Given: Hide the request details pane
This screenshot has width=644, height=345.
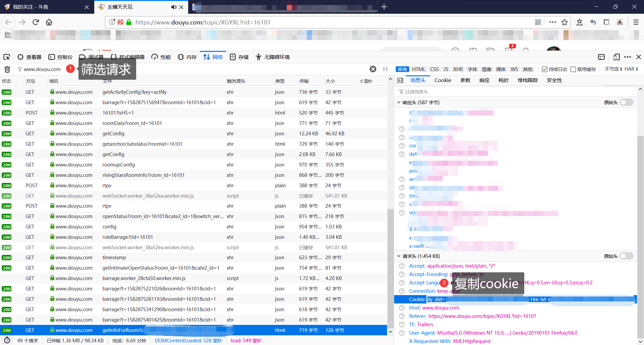Looking at the screenshot, I should click(400, 80).
